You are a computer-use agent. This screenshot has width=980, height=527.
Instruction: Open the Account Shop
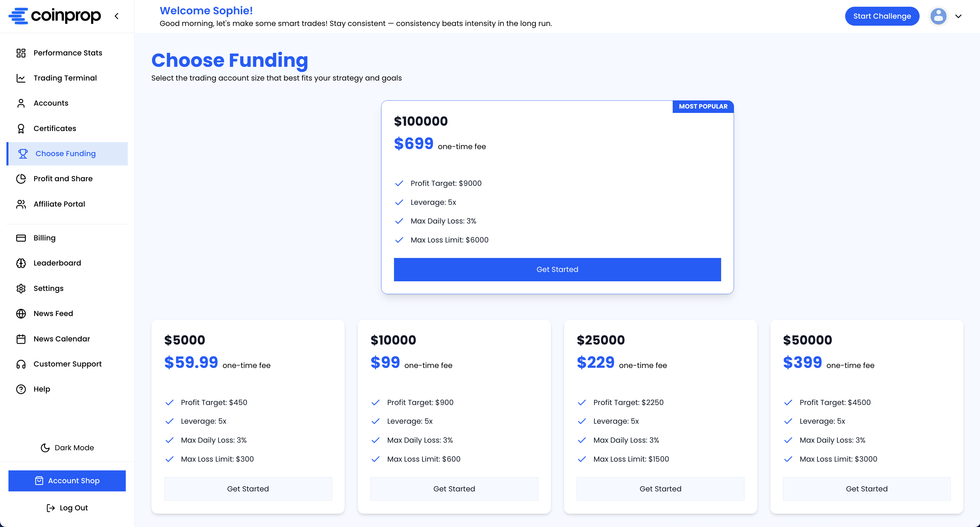[x=67, y=481]
